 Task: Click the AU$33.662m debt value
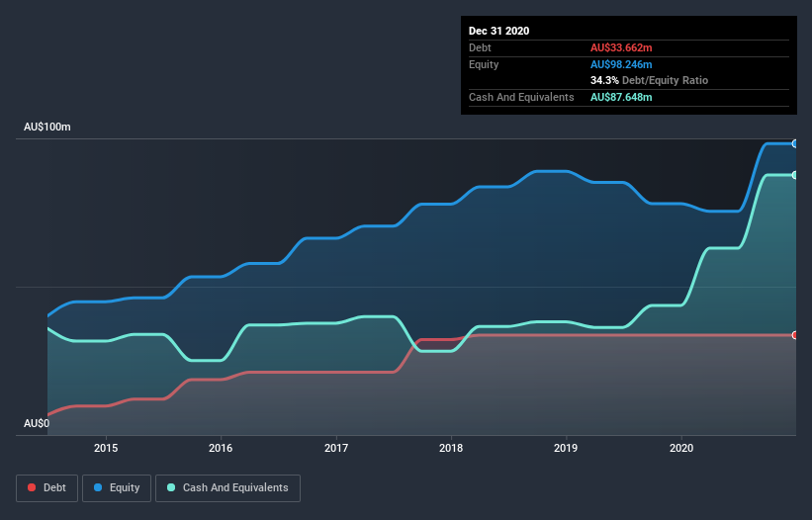[x=621, y=47]
